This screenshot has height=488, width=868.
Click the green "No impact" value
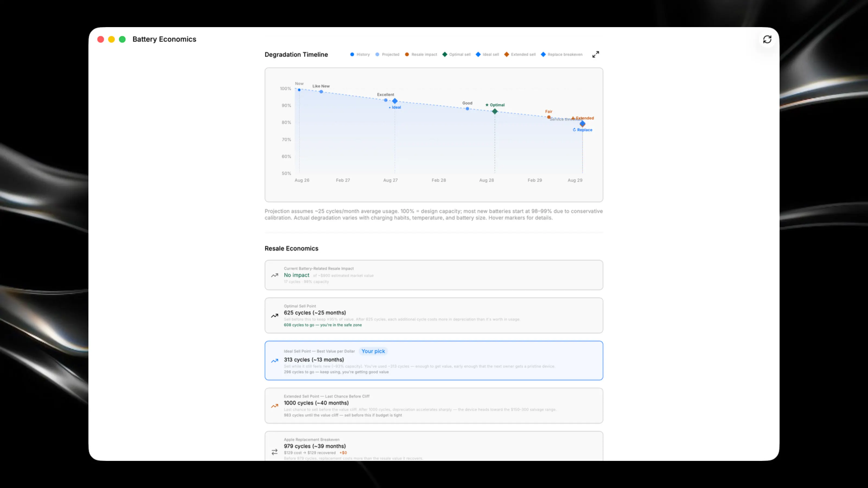pyautogui.click(x=296, y=275)
